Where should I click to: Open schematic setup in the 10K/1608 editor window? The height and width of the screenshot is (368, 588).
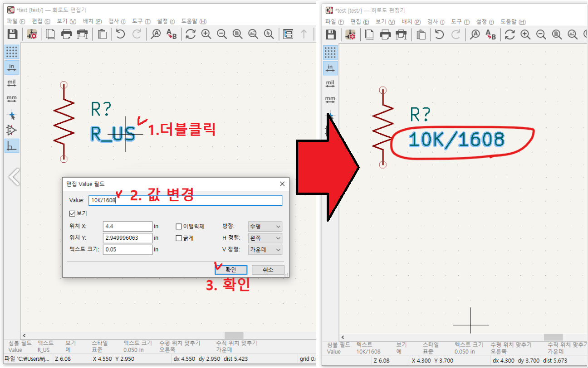click(x=350, y=34)
